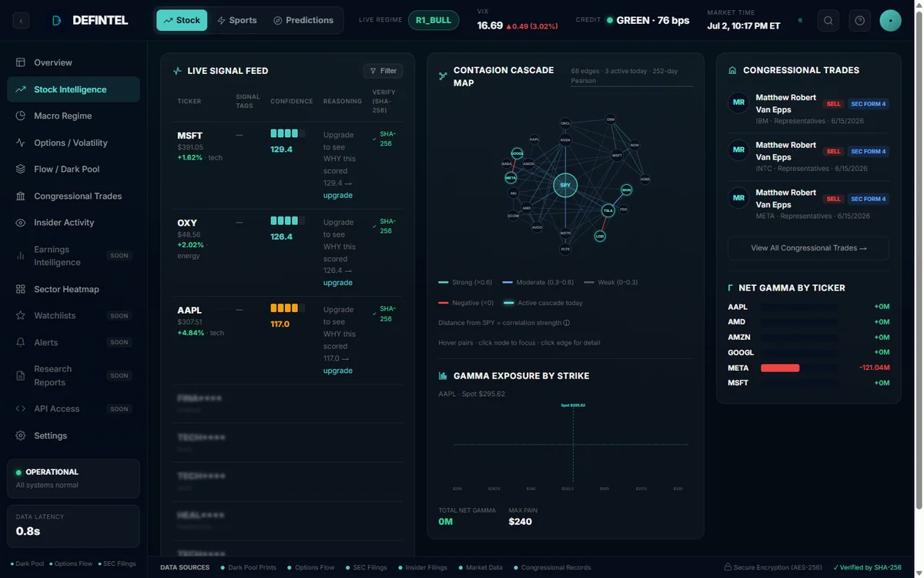Click the Sector Heatmap grid icon
Image resolution: width=924 pixels, height=578 pixels.
click(21, 289)
